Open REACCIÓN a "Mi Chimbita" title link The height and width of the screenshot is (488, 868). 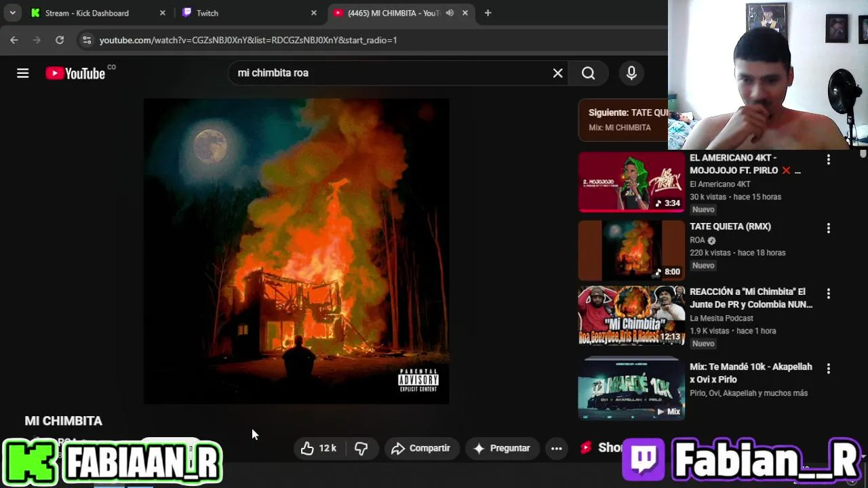(x=751, y=298)
